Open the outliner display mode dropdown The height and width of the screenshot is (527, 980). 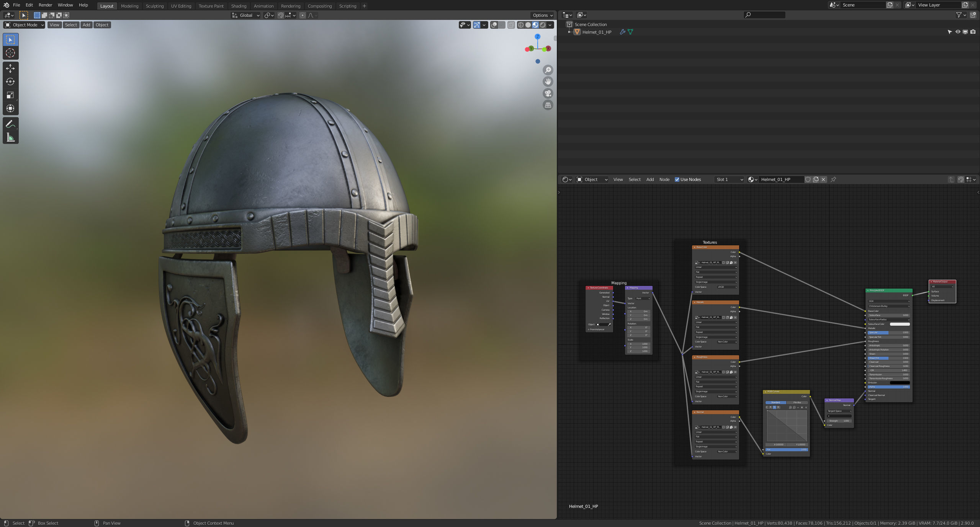pyautogui.click(x=582, y=15)
